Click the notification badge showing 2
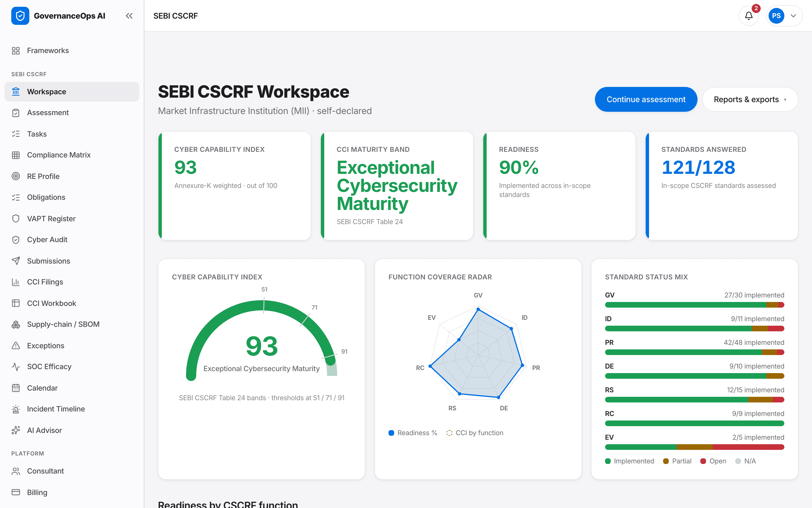The width and height of the screenshot is (812, 508). click(x=756, y=8)
